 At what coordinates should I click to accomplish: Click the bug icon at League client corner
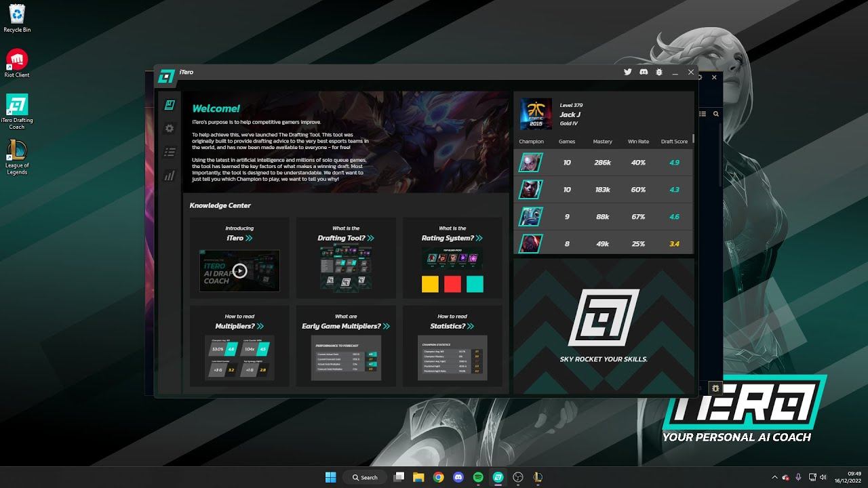(715, 388)
